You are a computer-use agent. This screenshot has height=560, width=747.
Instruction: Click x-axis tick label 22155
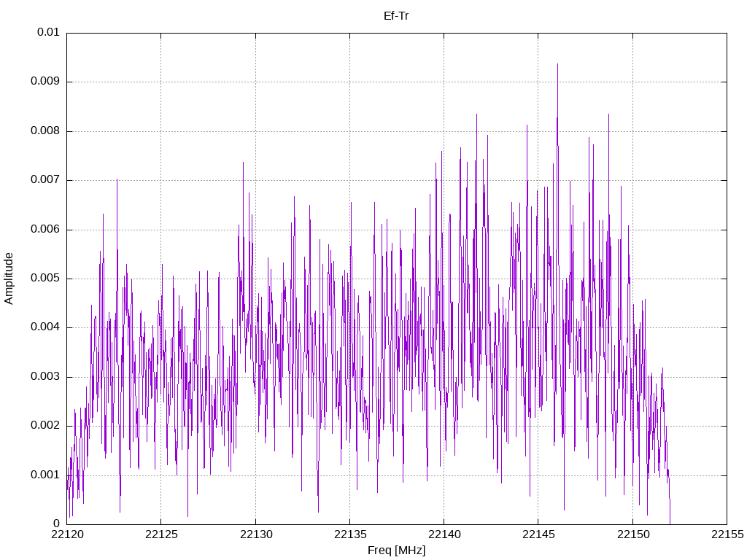click(x=727, y=534)
